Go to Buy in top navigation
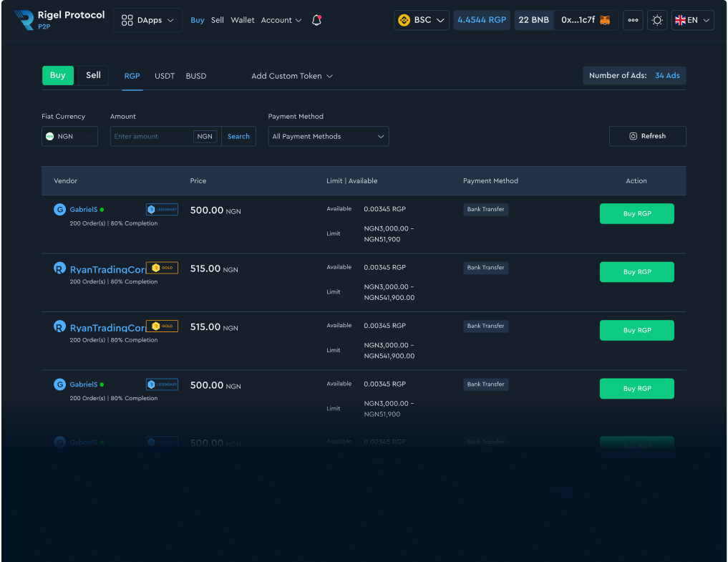This screenshot has height=562, width=728. 198,20
